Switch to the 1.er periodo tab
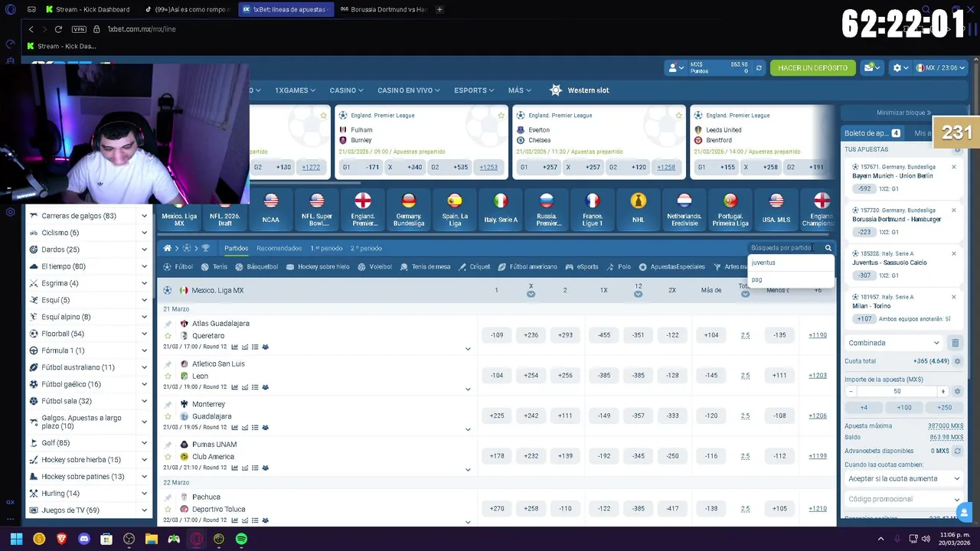 click(326, 248)
